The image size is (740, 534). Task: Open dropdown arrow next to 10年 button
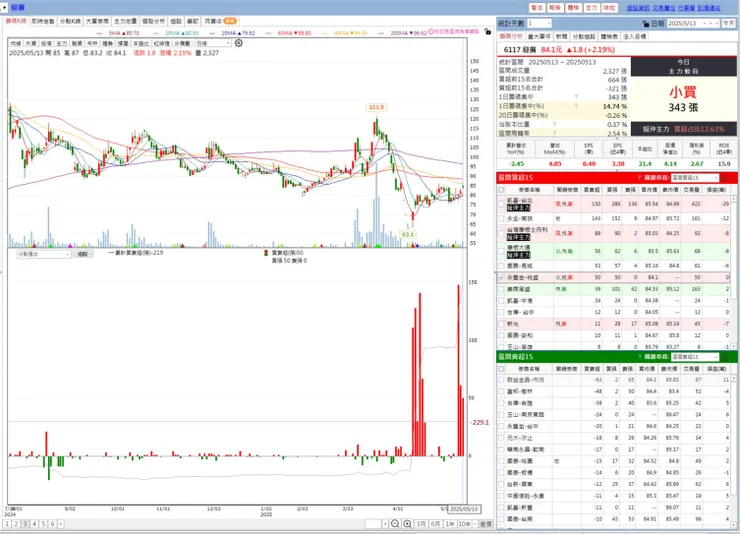coord(475,524)
